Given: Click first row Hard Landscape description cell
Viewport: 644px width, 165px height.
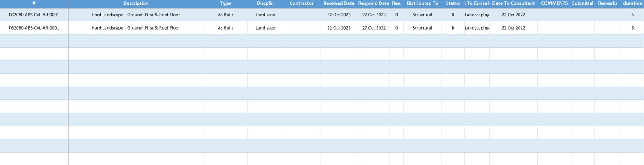Looking at the screenshot, I should (136, 15).
